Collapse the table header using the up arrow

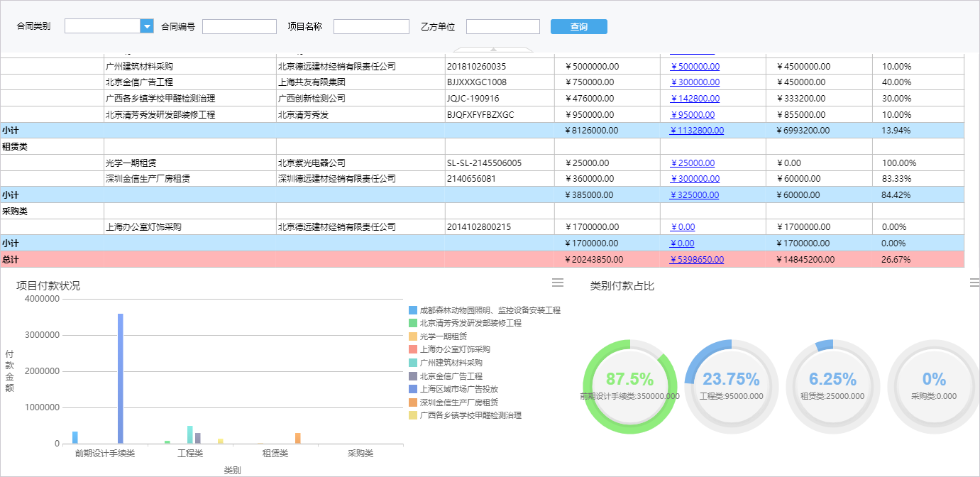(x=494, y=50)
